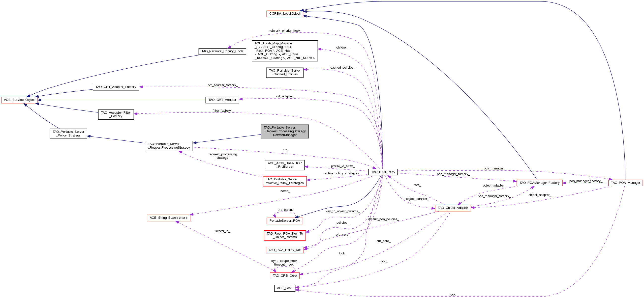This screenshot has width=644, height=298.
Task: Click the TAO_ORB_Core node
Action: (x=284, y=276)
